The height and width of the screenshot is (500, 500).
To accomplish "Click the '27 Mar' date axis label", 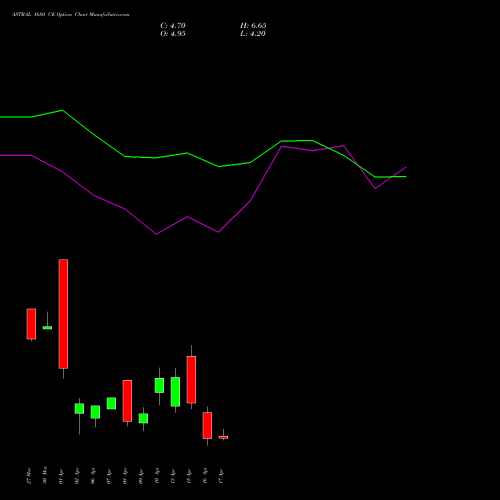I will (x=29, y=475).
